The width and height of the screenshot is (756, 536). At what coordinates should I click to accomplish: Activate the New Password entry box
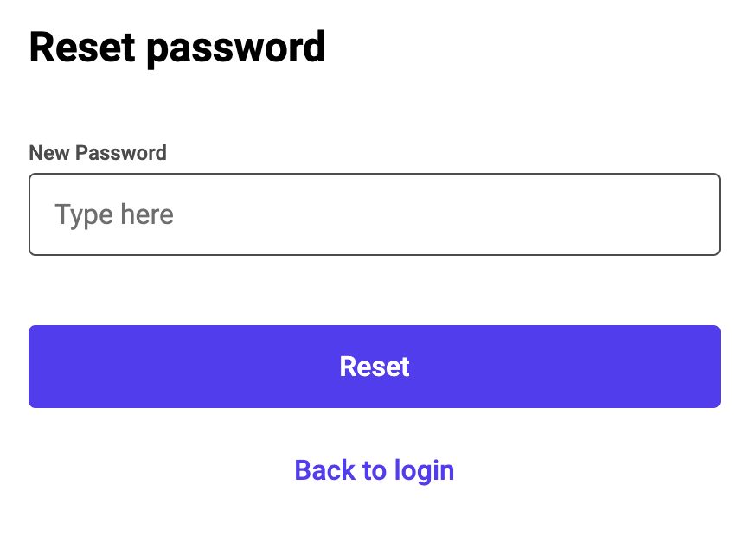coord(374,214)
